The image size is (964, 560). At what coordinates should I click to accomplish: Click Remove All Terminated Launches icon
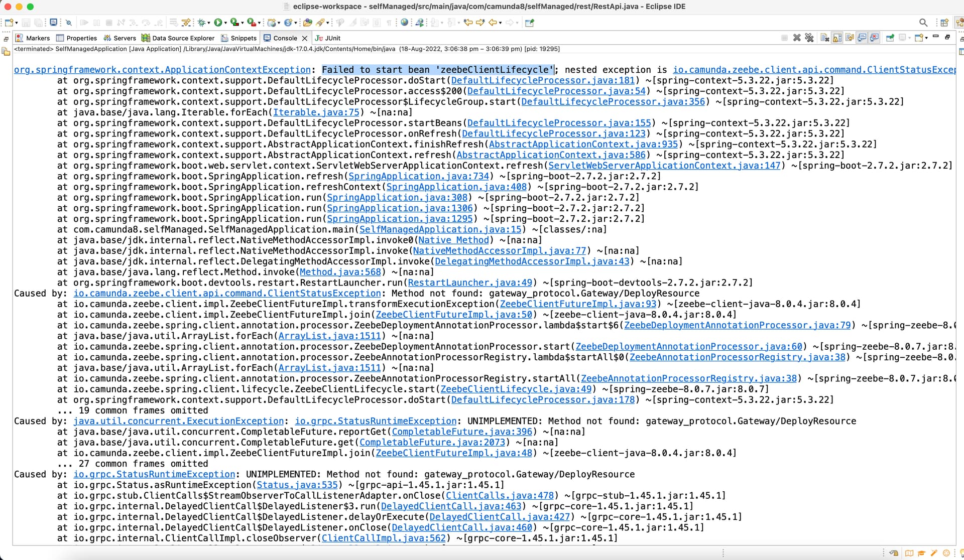(x=809, y=38)
